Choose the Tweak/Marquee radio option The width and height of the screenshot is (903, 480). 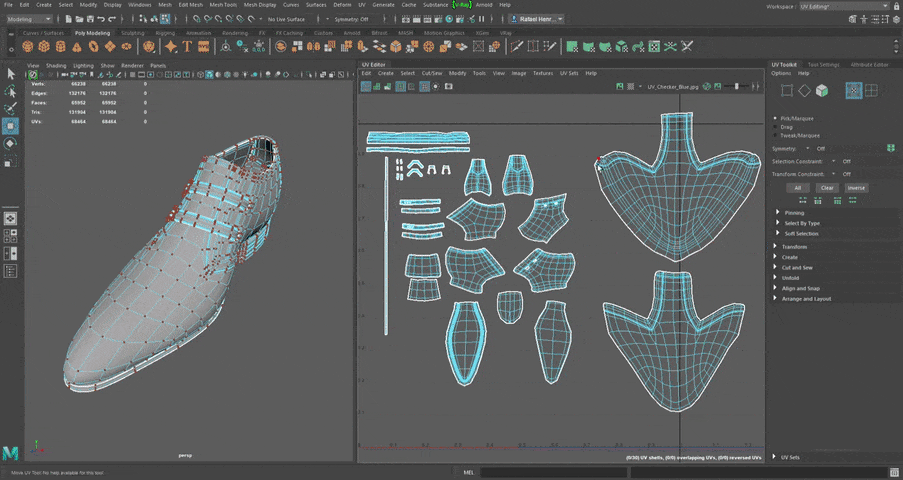[776, 135]
